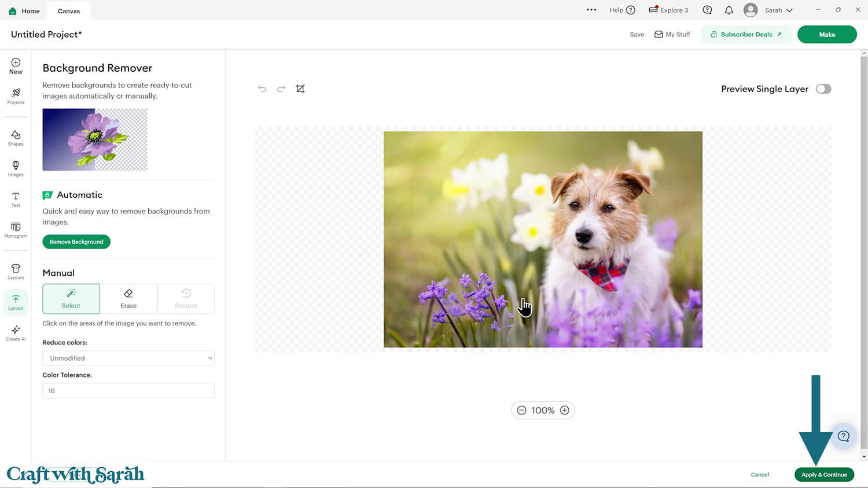Click the Color Tolerance input field
868x488 pixels.
click(x=128, y=391)
